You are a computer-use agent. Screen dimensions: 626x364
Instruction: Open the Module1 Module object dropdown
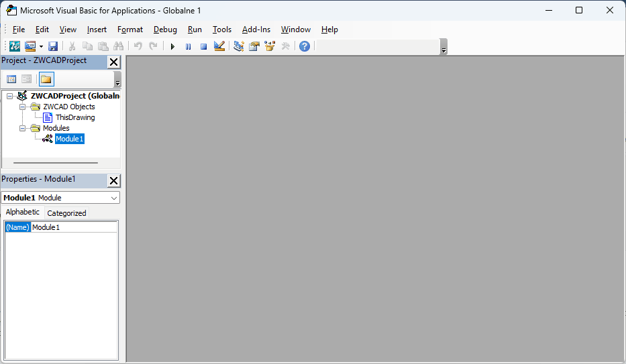pyautogui.click(x=114, y=198)
